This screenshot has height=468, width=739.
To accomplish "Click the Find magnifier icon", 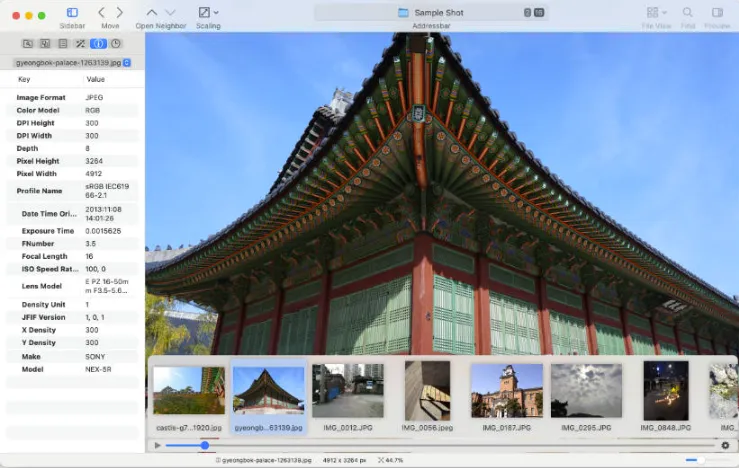I will coord(688,13).
